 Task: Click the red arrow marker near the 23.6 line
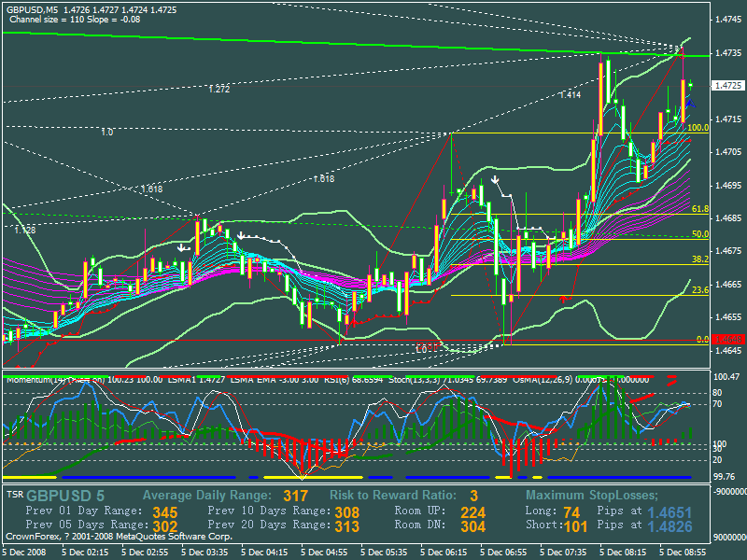[564, 299]
